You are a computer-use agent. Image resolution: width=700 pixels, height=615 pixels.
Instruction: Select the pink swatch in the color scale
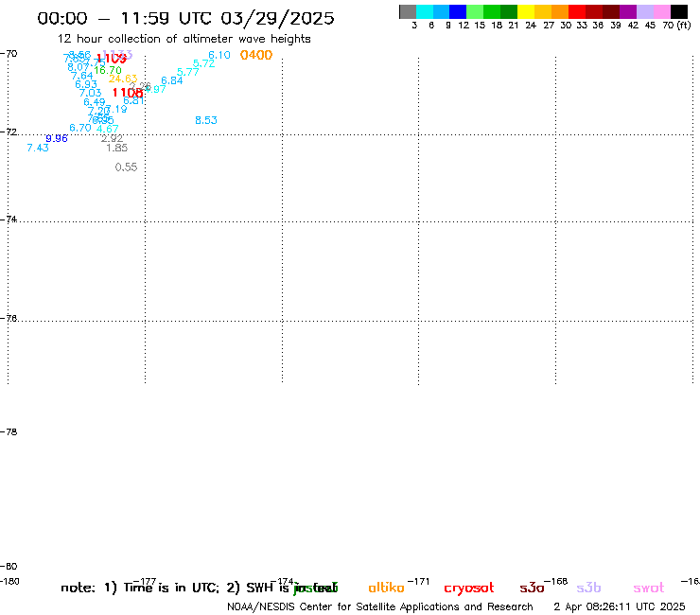[x=661, y=11]
